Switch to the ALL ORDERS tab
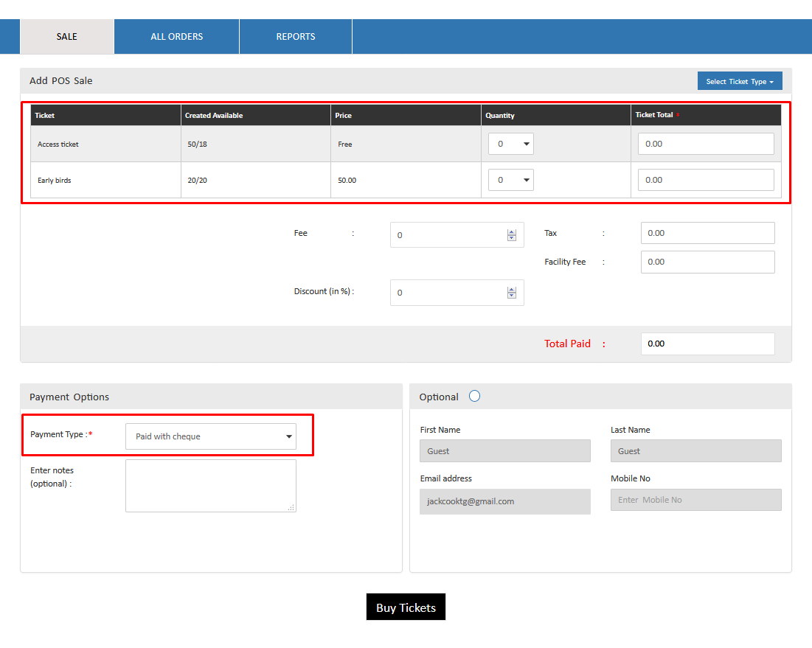 coord(176,37)
